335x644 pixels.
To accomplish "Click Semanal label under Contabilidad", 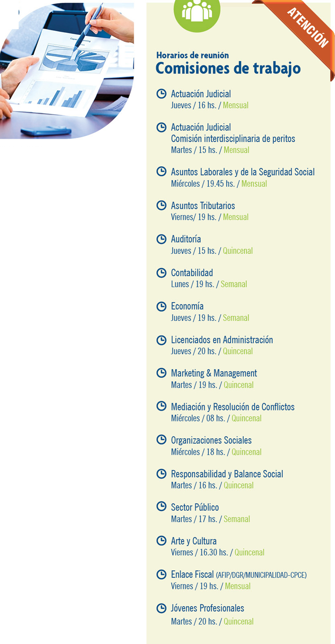I will click(234, 284).
